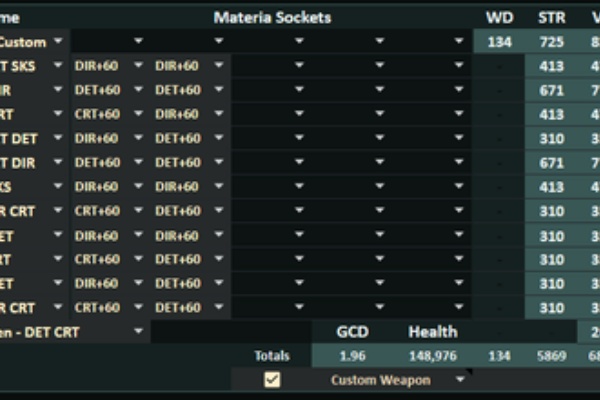Open the Custom item name dropdown arrow
The image size is (600, 400).
point(58,41)
